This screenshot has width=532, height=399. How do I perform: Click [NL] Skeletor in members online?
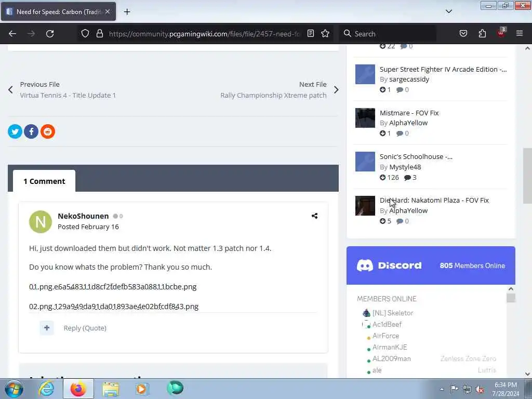(393, 313)
